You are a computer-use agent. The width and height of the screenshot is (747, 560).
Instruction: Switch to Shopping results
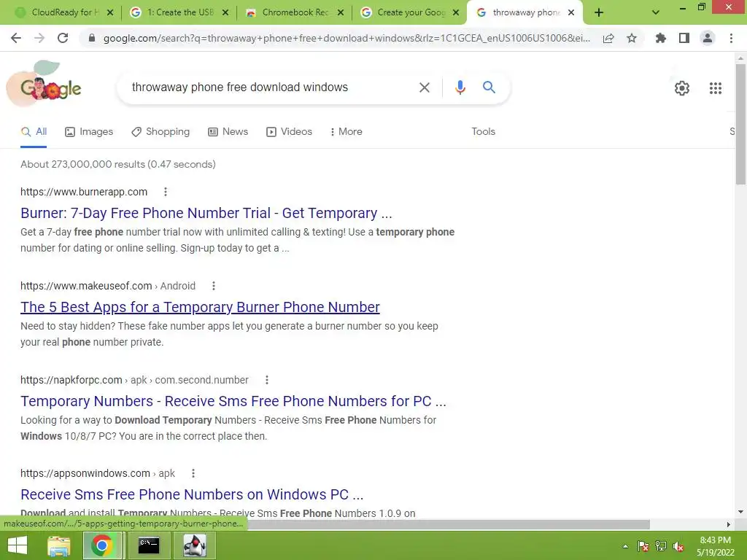pyautogui.click(x=160, y=132)
